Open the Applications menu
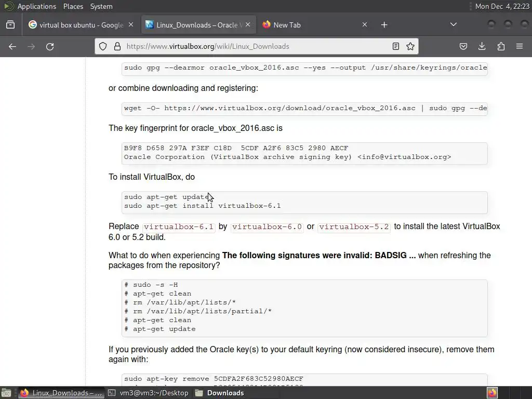The height and width of the screenshot is (399, 532). coord(37,6)
